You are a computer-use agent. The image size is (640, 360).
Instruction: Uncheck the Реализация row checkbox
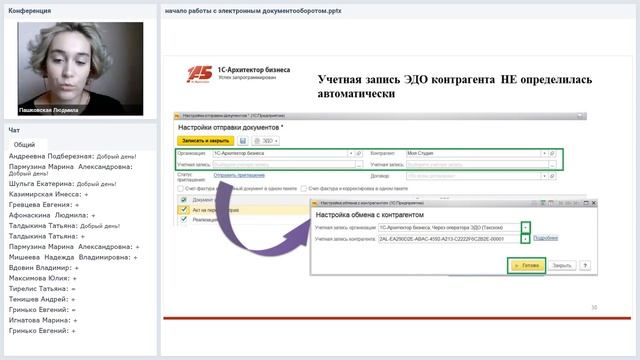pos(184,220)
